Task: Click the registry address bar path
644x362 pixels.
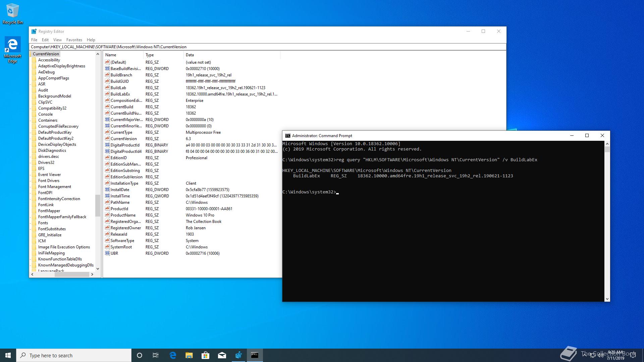Action: pos(267,47)
